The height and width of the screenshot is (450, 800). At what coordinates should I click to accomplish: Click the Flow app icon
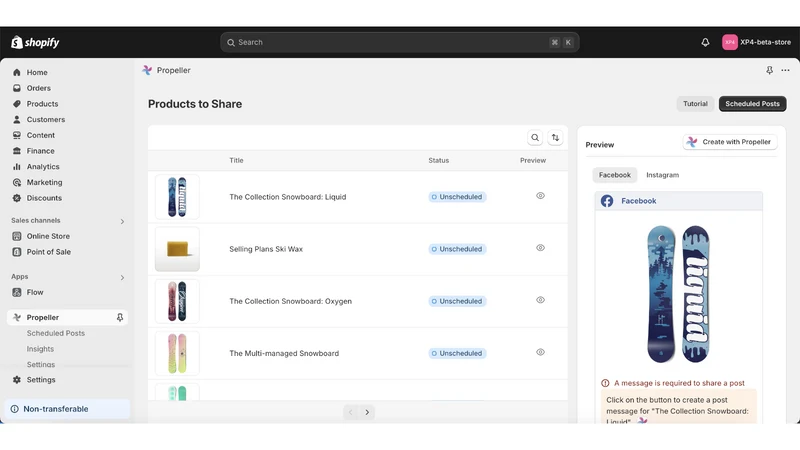[17, 292]
